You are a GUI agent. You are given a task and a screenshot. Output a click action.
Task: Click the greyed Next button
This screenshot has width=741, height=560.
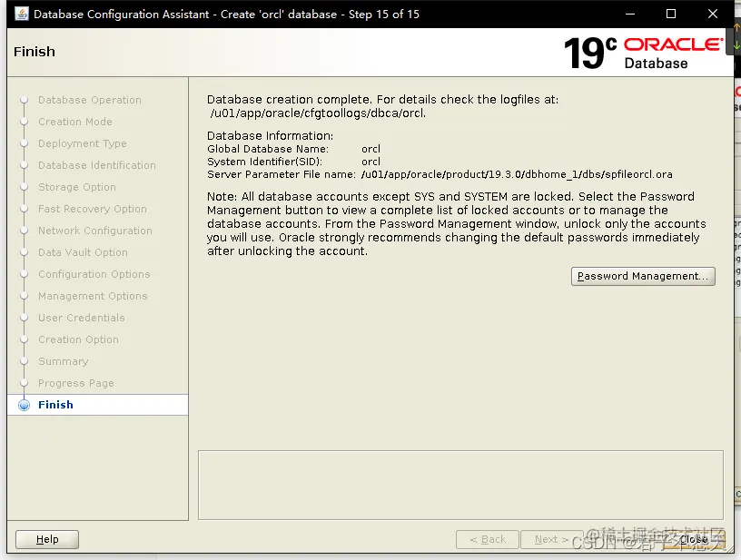point(551,539)
